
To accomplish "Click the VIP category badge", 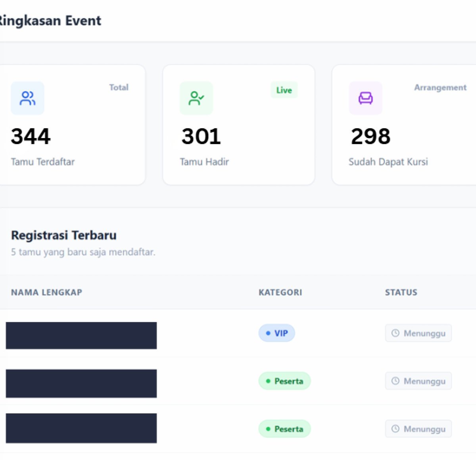I will (277, 333).
